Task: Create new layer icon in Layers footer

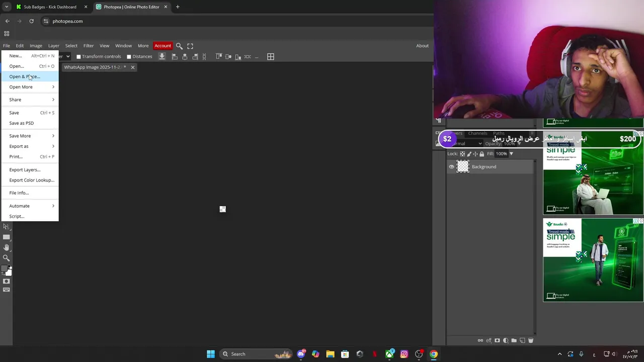Action: [522, 340]
